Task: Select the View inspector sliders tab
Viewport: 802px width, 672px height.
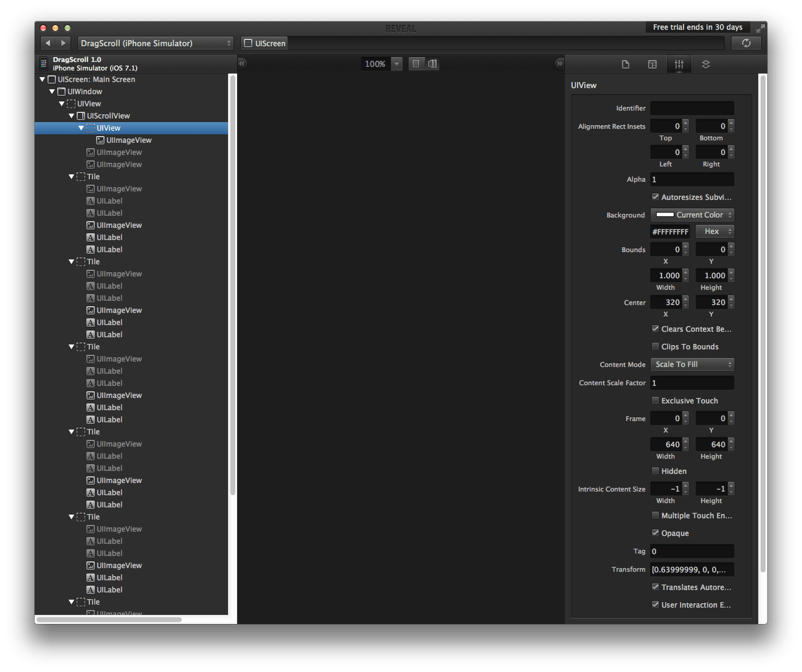Action: point(679,64)
